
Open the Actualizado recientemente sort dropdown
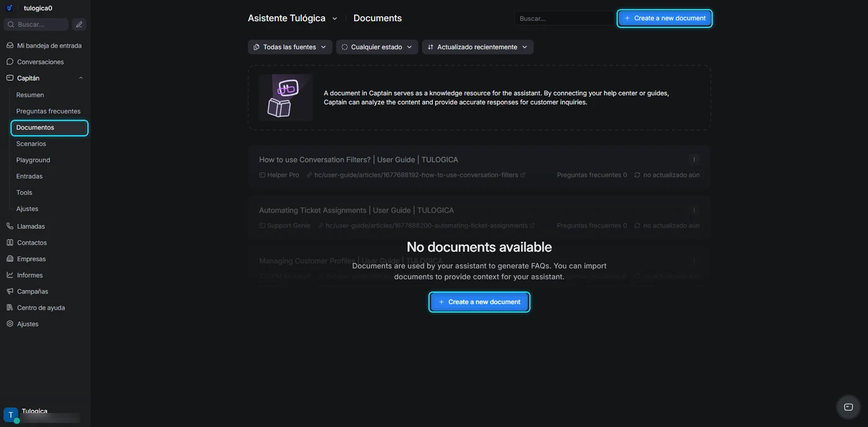pos(477,47)
